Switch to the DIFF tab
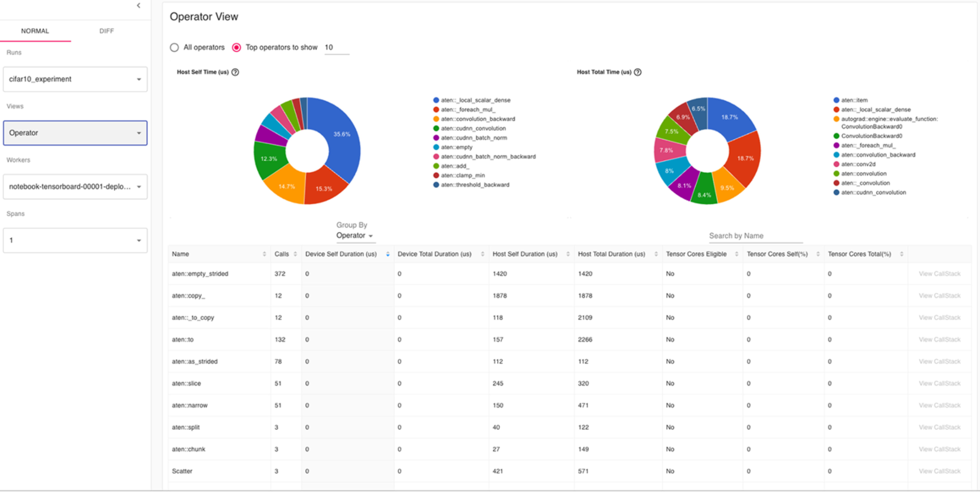980x492 pixels. pyautogui.click(x=106, y=31)
